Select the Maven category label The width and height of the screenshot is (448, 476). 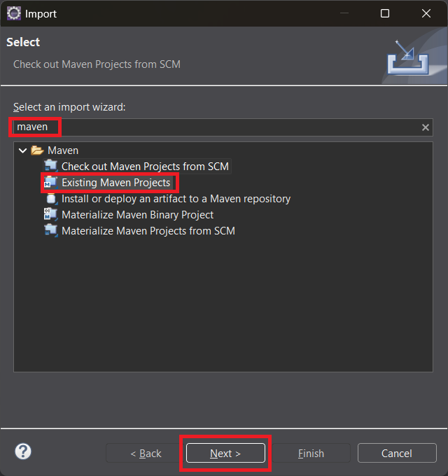tap(63, 150)
